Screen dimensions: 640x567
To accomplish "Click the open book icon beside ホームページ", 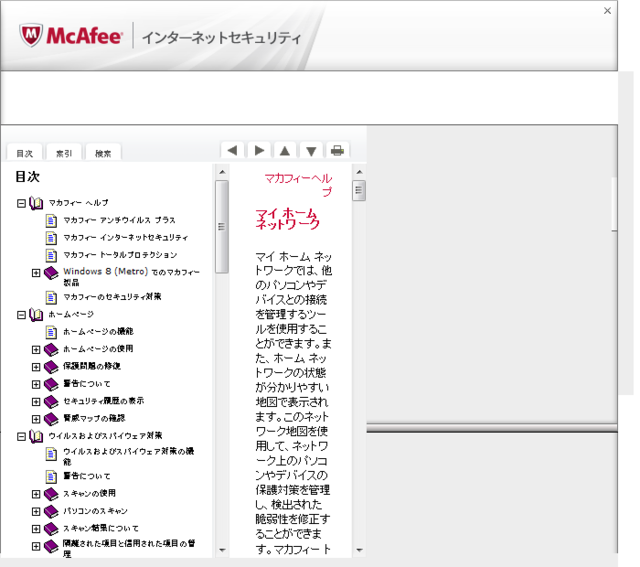I will pos(36,315).
